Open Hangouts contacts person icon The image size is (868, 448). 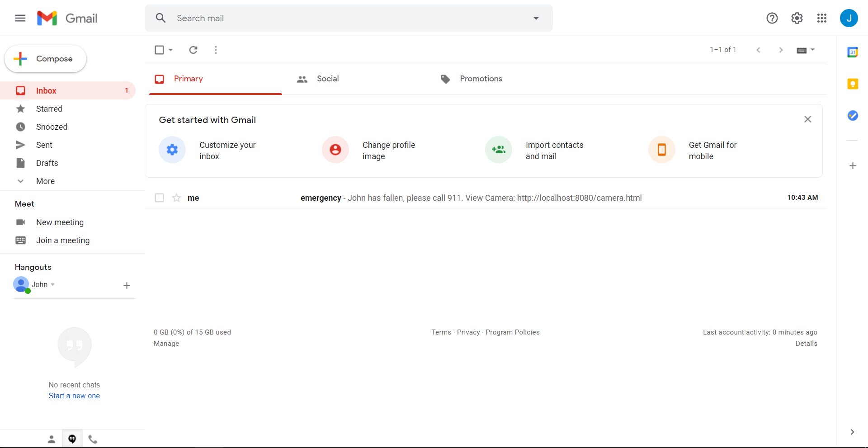[x=51, y=439]
